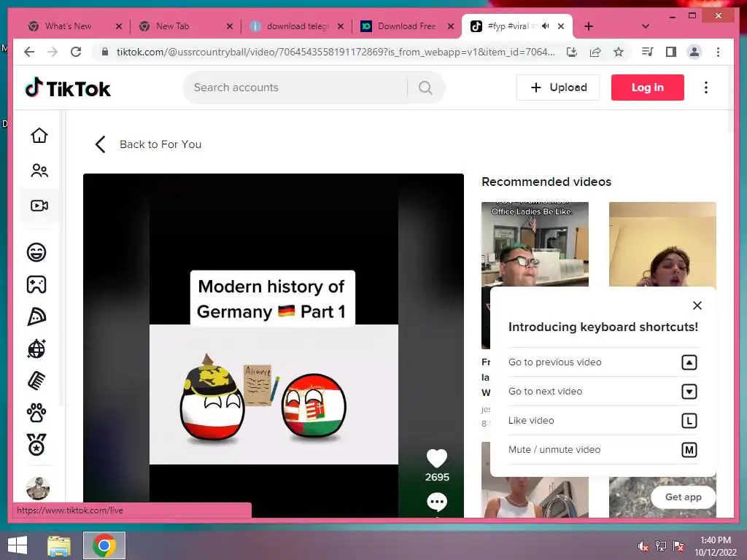This screenshot has width=747, height=560.
Task: Open the LIVE camera icon in sidebar
Action: click(39, 206)
